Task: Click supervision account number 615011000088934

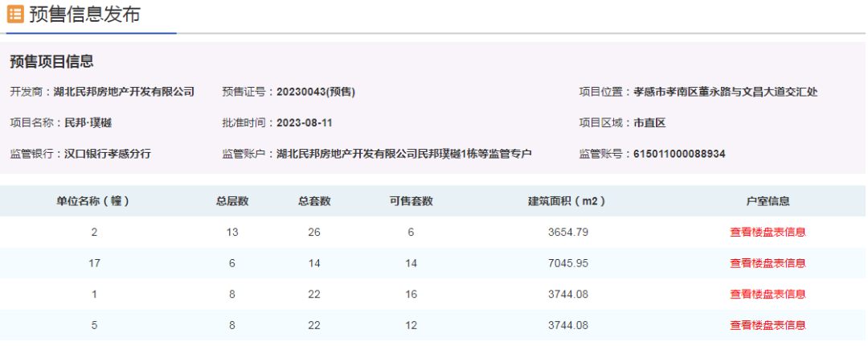Action: [x=679, y=154]
